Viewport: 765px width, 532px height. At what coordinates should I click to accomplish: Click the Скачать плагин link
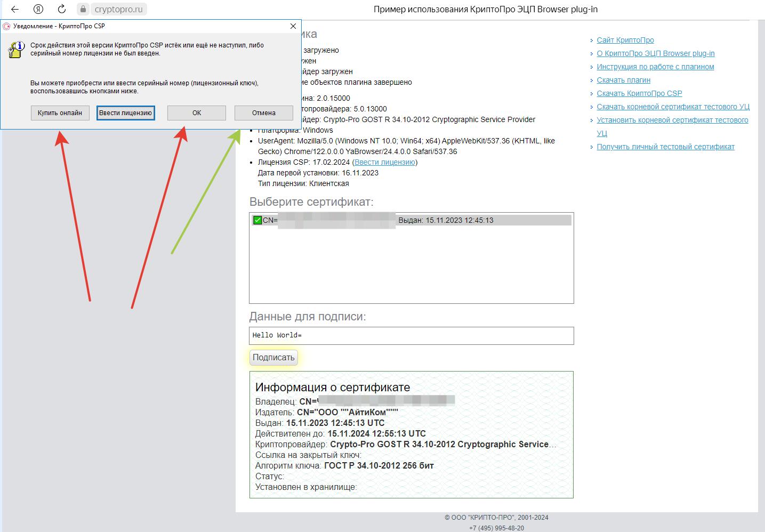[623, 80]
